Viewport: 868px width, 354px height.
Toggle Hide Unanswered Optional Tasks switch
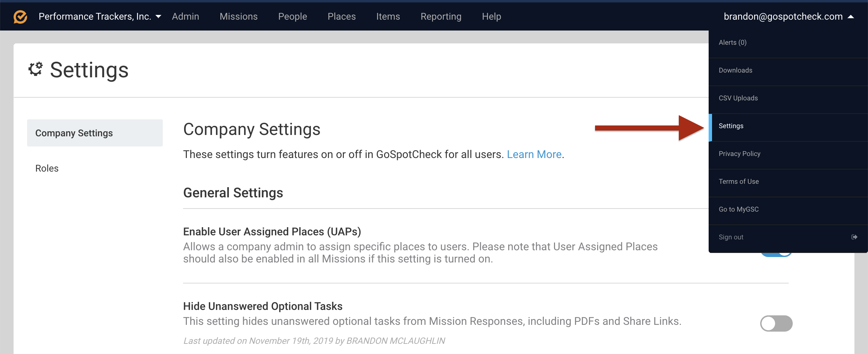776,323
